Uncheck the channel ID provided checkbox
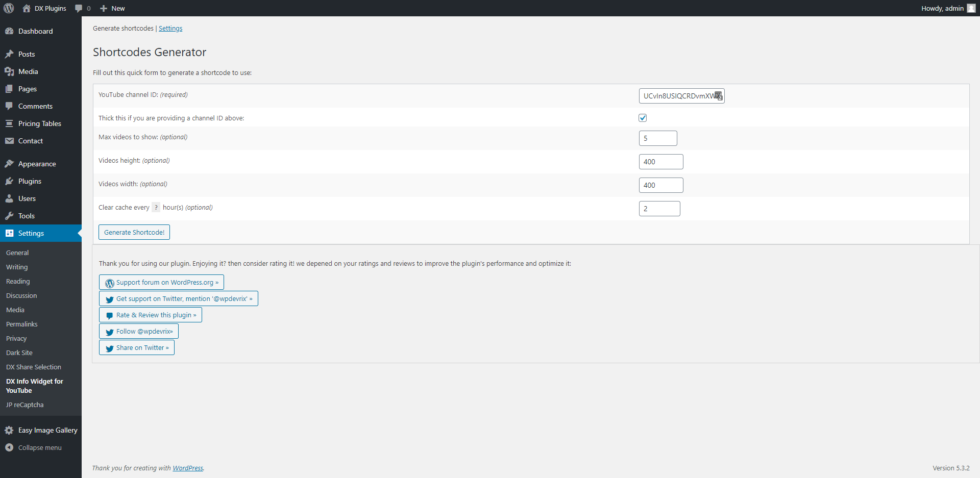This screenshot has height=478, width=980. 643,118
